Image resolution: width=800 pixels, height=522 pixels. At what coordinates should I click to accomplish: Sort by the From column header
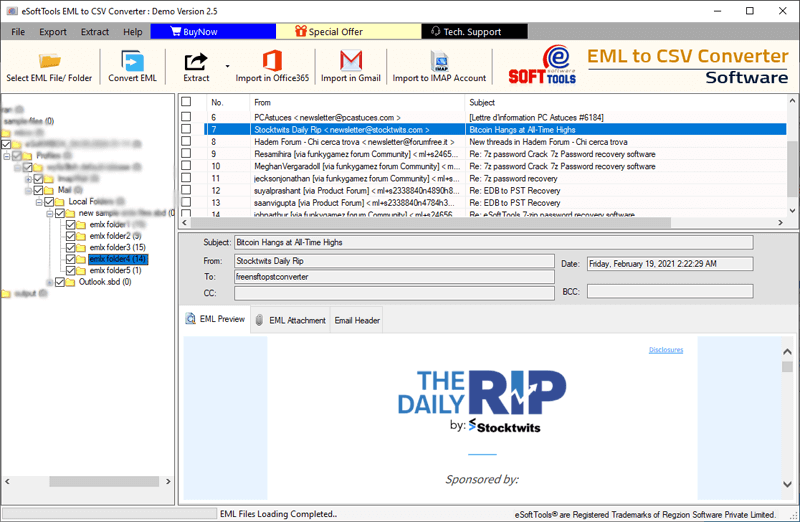pyautogui.click(x=357, y=102)
